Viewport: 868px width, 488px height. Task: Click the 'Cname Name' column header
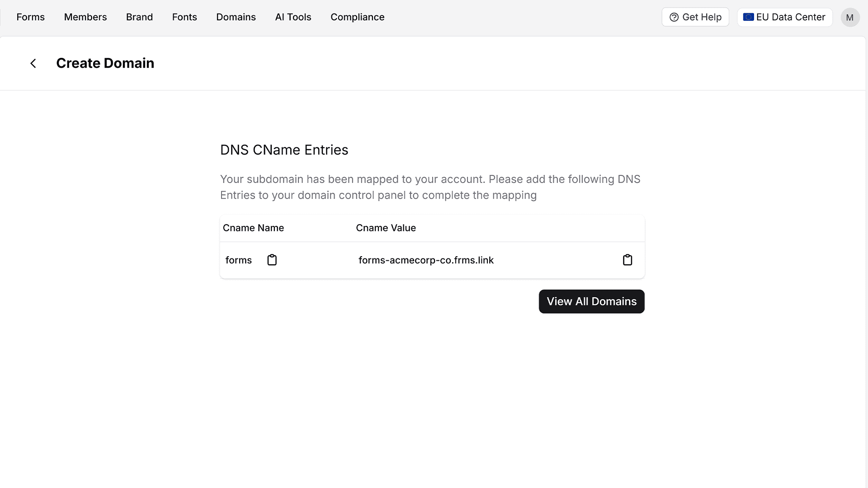click(x=253, y=228)
